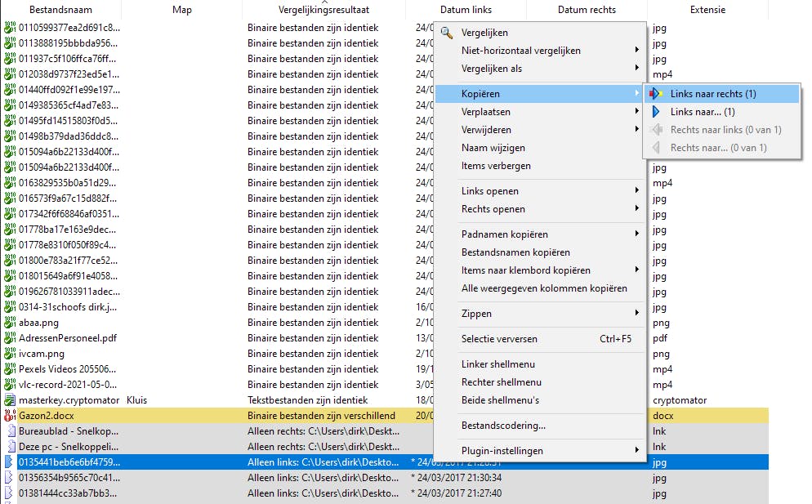Click the binary file icon of 0110599377ea2d691c8
Image resolution: width=812 pixels, height=504 pixels.
(9, 28)
